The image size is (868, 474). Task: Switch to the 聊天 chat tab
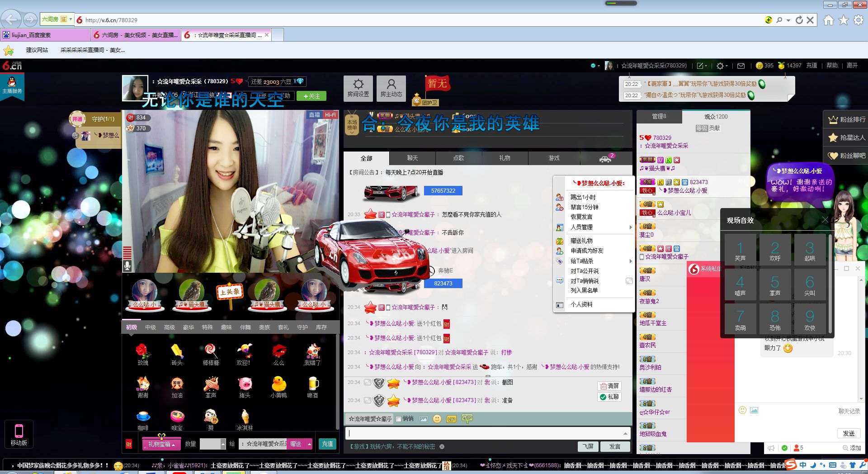coord(412,158)
